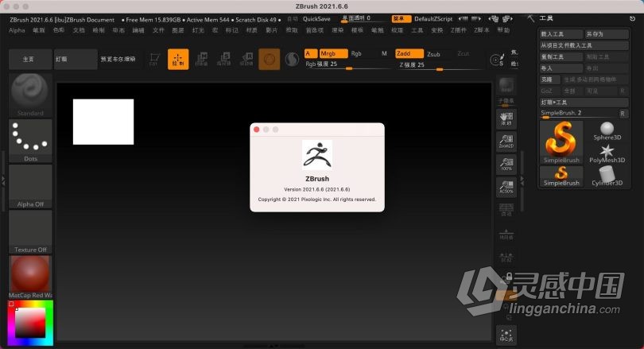Toggle Zadd mode
This screenshot has height=349, width=644.
pos(409,53)
